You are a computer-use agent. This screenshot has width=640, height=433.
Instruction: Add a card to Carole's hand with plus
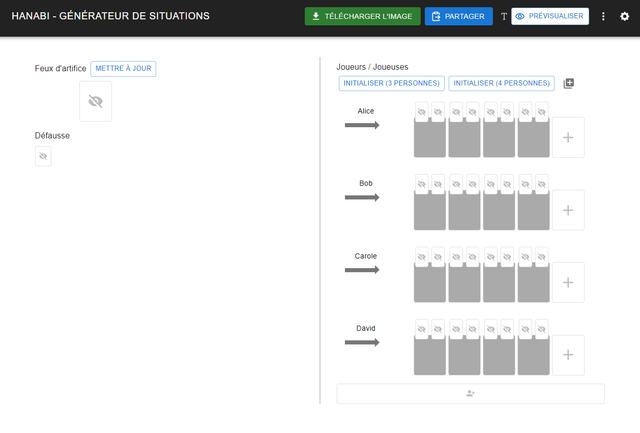[568, 282]
